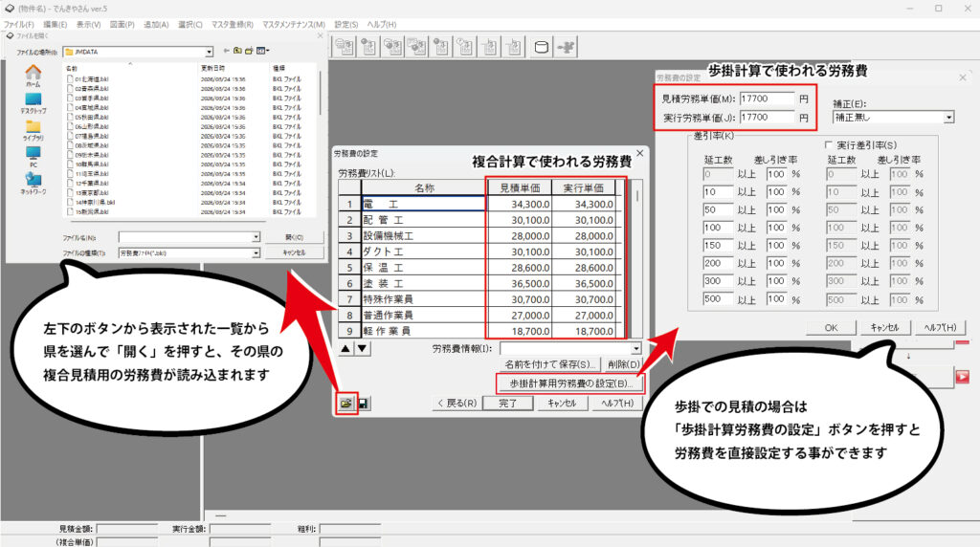Click the file list vertical scrollbar
The image size is (980, 547).
[x=320, y=139]
